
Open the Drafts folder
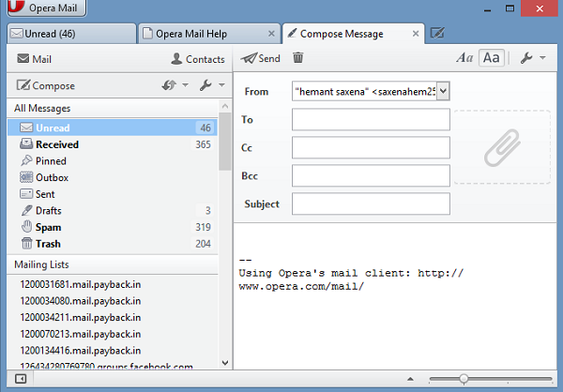[113, 210]
